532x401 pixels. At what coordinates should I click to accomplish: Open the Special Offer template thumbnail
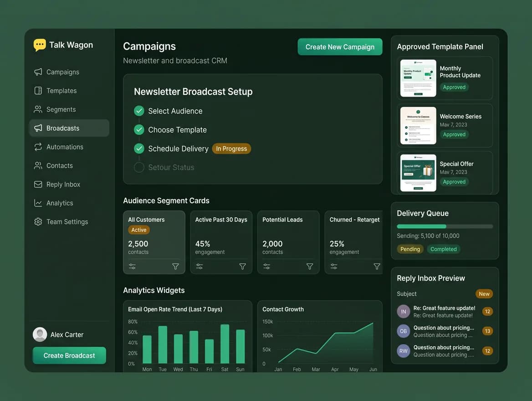418,173
